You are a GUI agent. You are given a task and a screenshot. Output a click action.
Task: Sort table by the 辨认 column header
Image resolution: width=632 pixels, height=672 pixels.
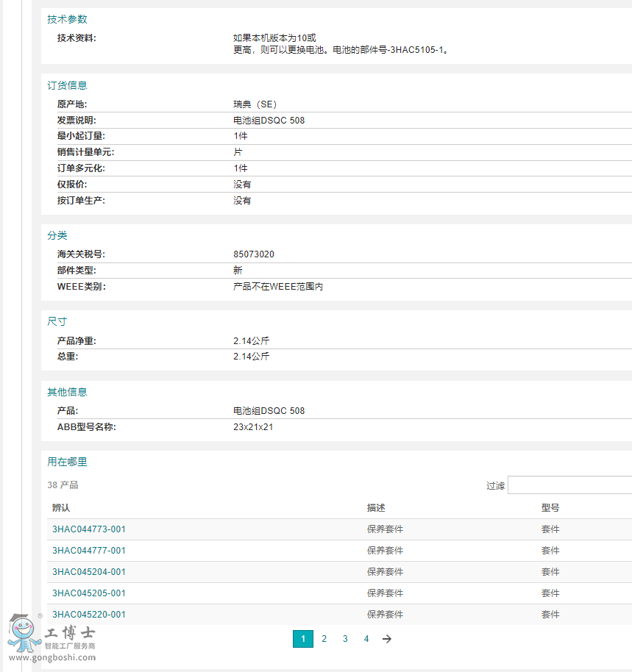click(x=61, y=508)
